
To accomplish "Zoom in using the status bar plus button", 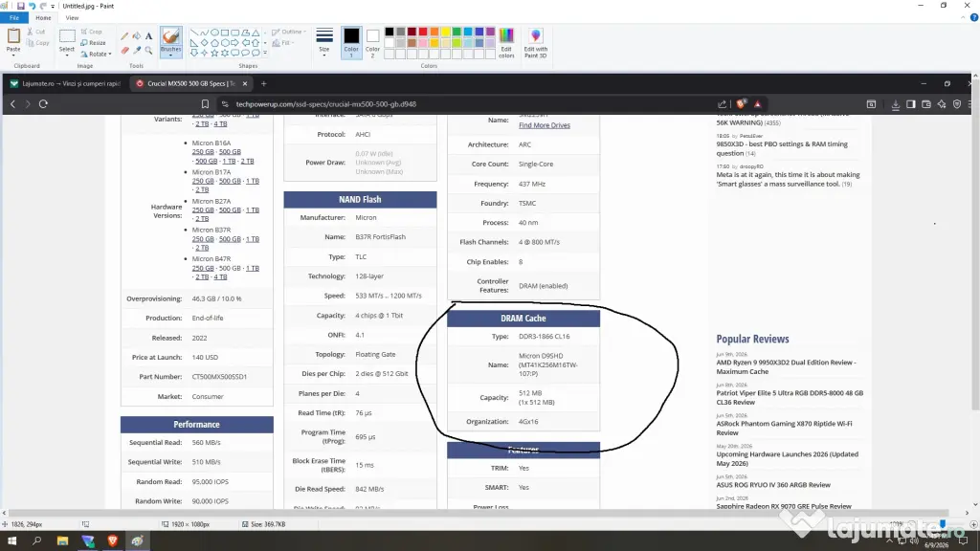I will tap(973, 524).
